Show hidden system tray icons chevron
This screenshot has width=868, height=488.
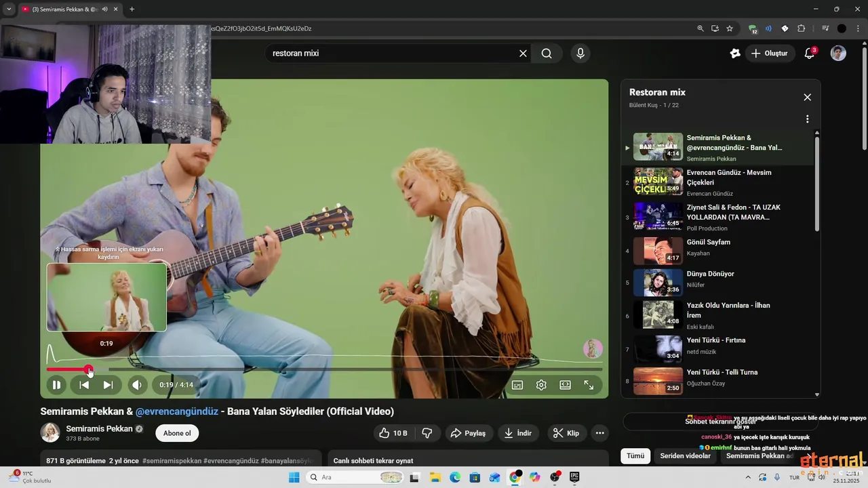(x=748, y=477)
